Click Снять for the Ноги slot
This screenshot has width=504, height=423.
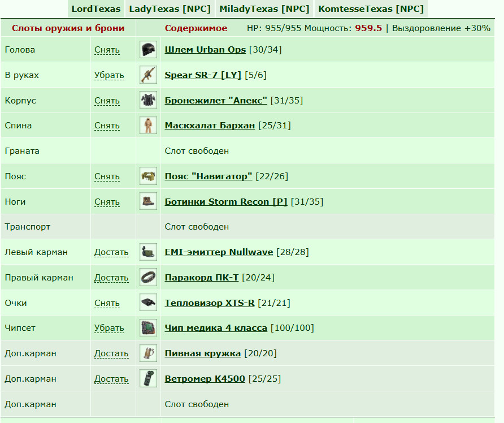[107, 202]
